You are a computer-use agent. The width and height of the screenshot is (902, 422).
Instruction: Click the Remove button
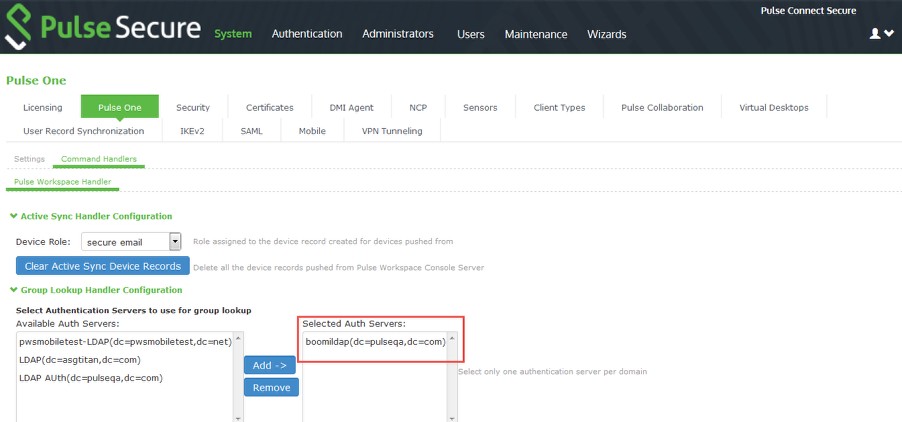pyautogui.click(x=272, y=388)
